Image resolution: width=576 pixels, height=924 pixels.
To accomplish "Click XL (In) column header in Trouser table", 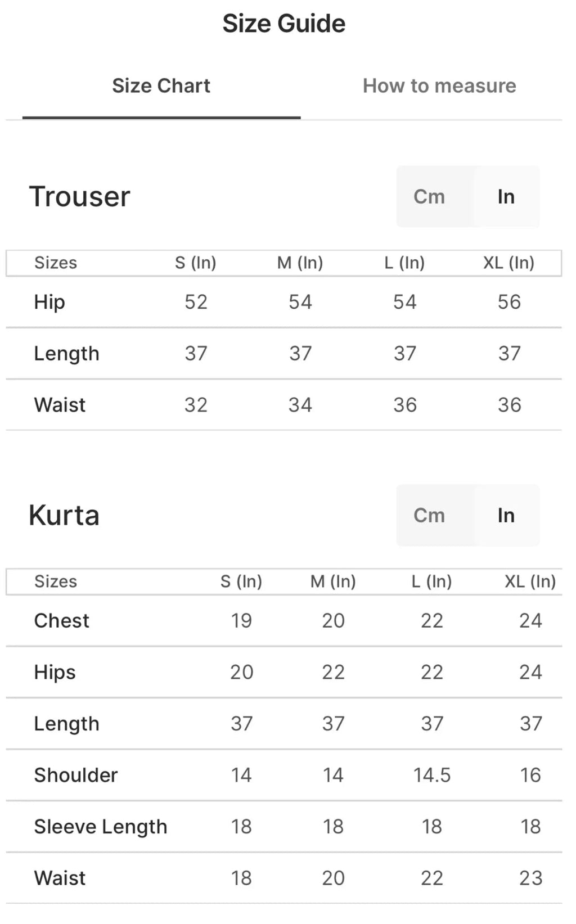I will pos(508,263).
